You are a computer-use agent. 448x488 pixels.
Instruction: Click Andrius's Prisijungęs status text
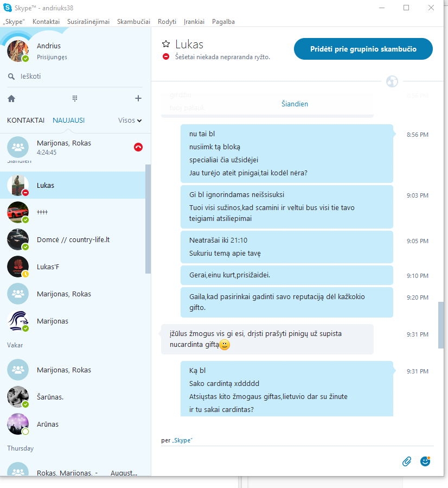coord(52,57)
